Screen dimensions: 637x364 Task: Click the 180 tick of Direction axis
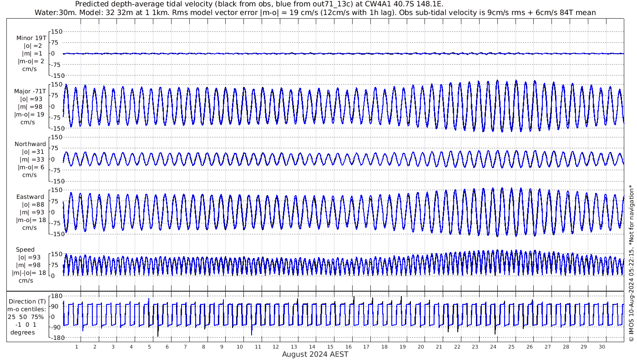pos(56,297)
